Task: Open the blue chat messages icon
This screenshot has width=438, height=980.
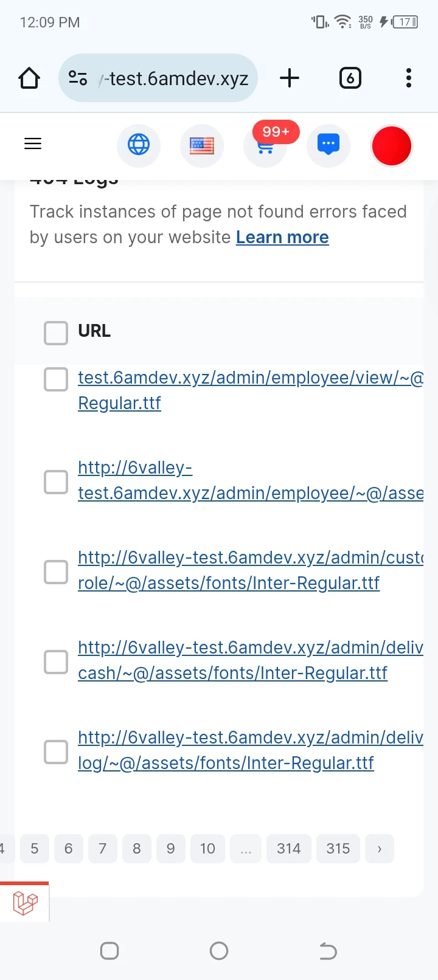Action: 328,145
